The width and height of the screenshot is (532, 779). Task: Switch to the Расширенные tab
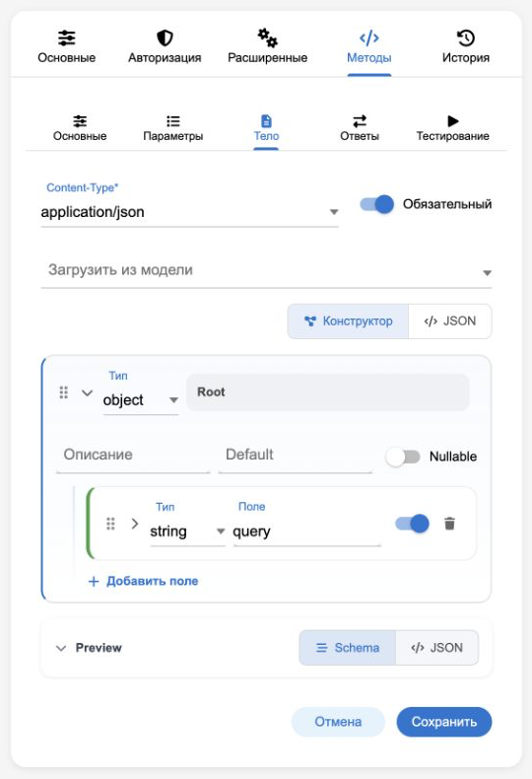[x=268, y=46]
